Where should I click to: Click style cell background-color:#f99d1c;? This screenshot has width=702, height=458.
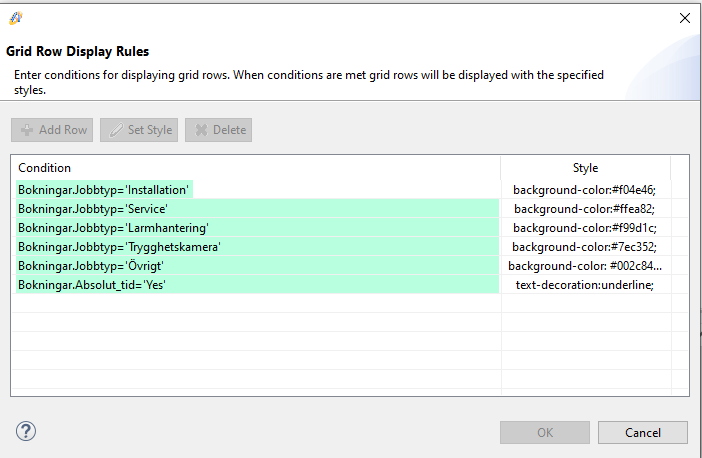[585, 228]
